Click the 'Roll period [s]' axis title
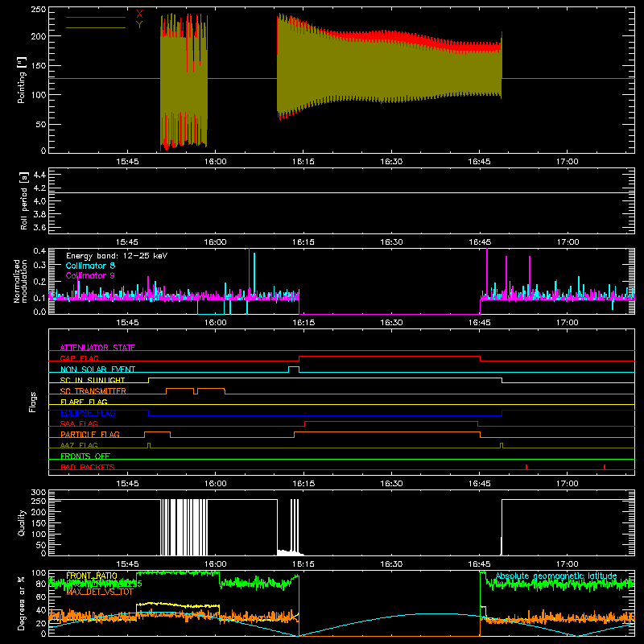 (23, 200)
